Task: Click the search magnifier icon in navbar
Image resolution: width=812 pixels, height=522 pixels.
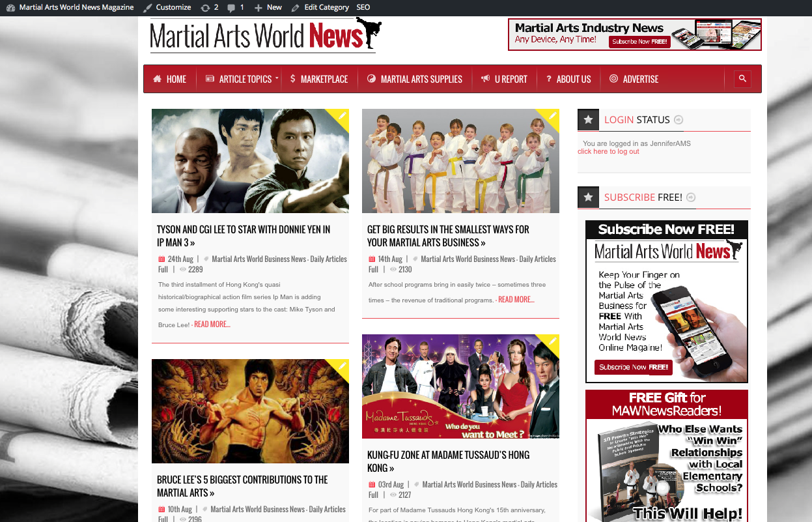Action: click(742, 79)
